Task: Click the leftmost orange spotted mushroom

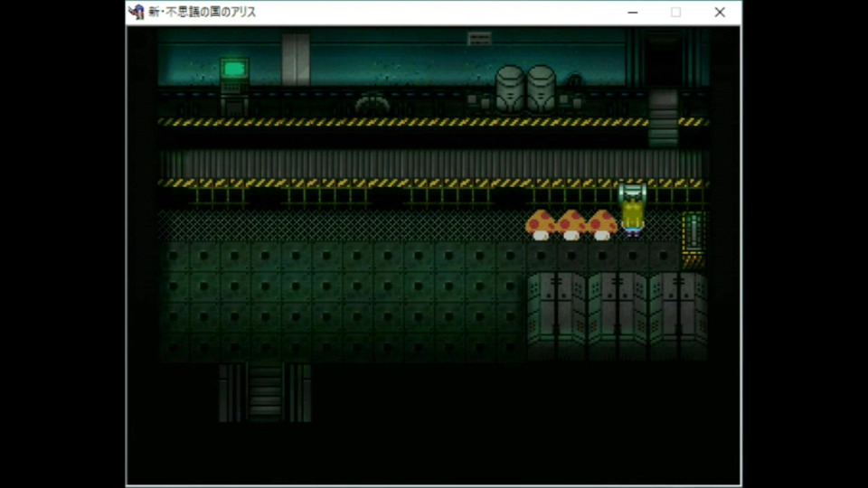Action: pos(541,225)
